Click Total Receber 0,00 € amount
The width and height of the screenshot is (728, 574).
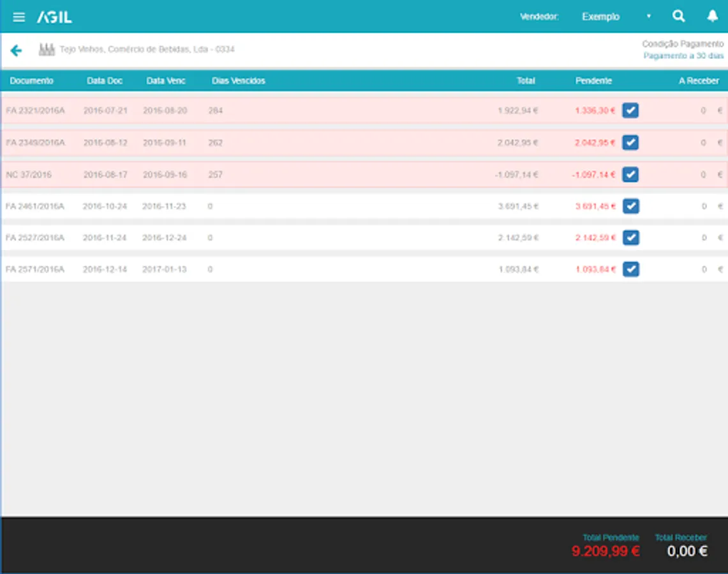[687, 551]
